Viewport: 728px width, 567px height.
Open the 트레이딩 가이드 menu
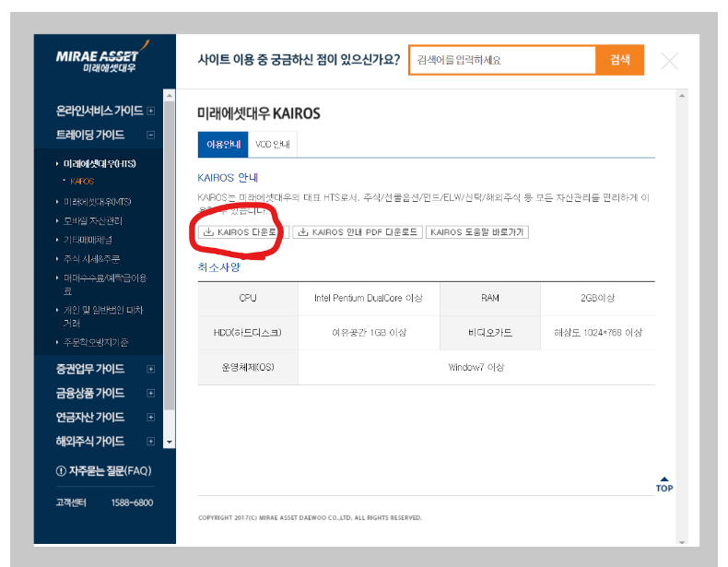[90, 136]
